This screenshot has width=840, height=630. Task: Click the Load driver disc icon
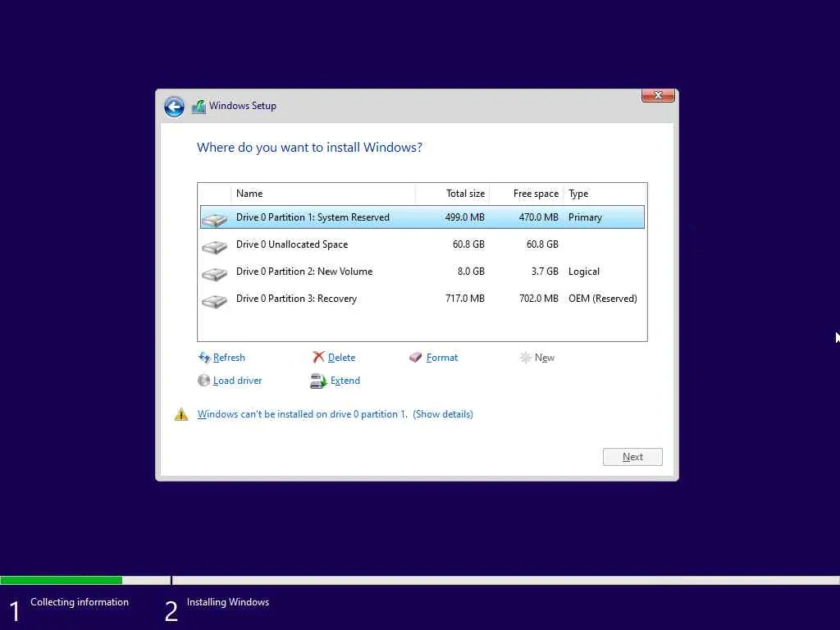coord(203,381)
